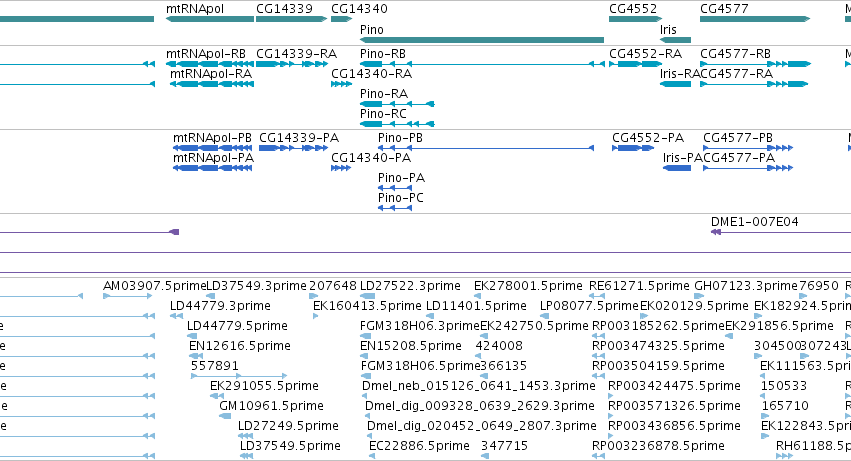
Task: Select EST RE61271.5prime
Action: point(639,286)
